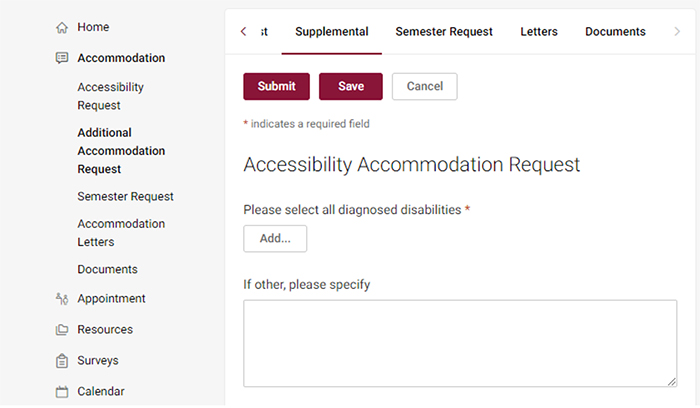700x408 pixels.
Task: Select the Supplemental tab
Action: tap(332, 32)
